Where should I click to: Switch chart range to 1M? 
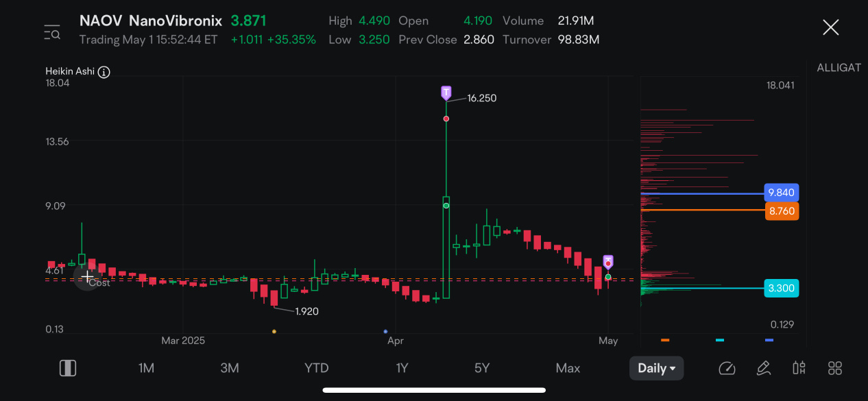146,368
